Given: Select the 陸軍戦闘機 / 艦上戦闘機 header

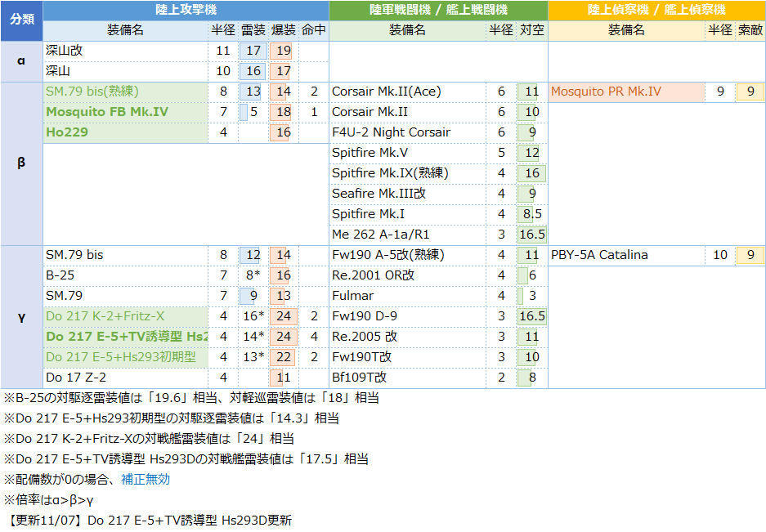Looking at the screenshot, I should pyautogui.click(x=437, y=11).
